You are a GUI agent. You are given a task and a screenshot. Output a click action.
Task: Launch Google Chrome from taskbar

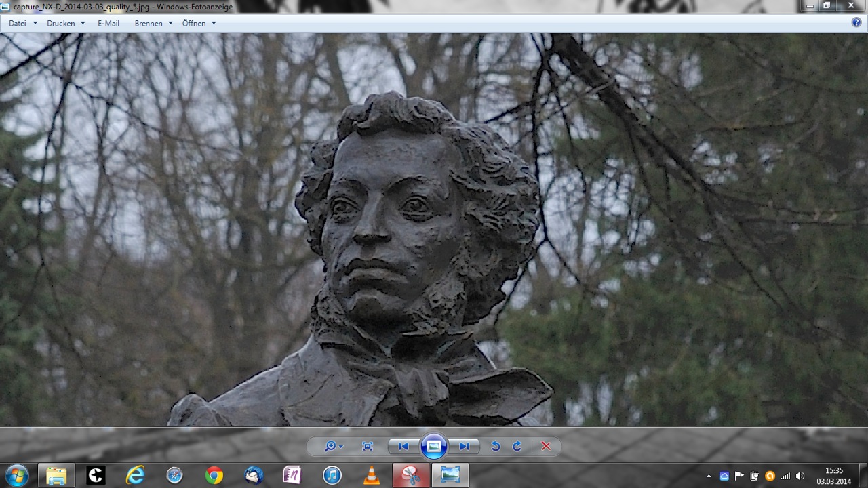pyautogui.click(x=214, y=476)
